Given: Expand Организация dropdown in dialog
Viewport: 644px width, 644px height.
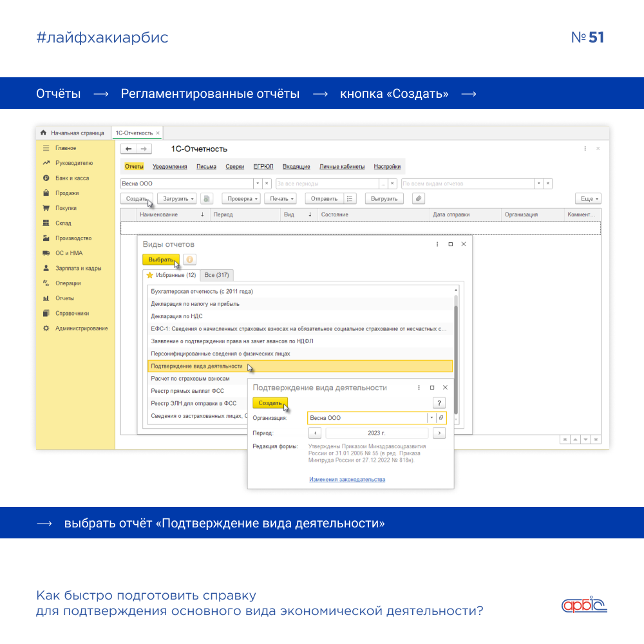Looking at the screenshot, I should (431, 418).
